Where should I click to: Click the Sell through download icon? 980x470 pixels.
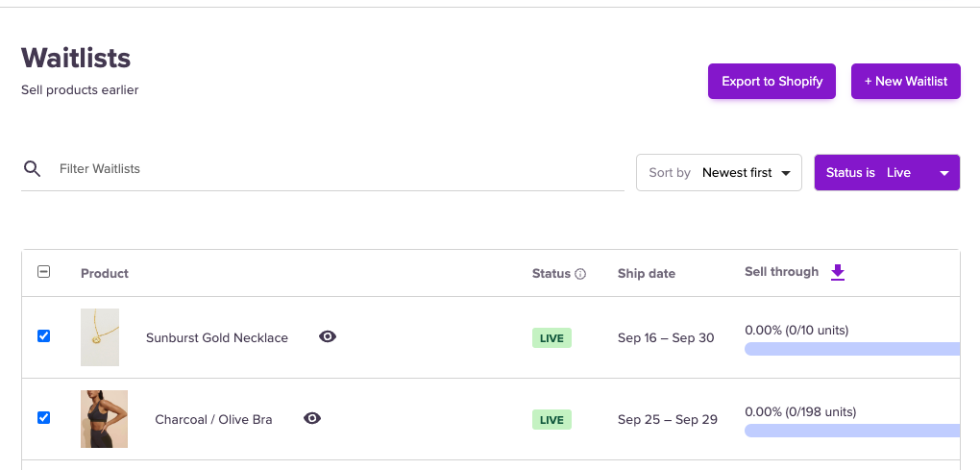point(838,272)
